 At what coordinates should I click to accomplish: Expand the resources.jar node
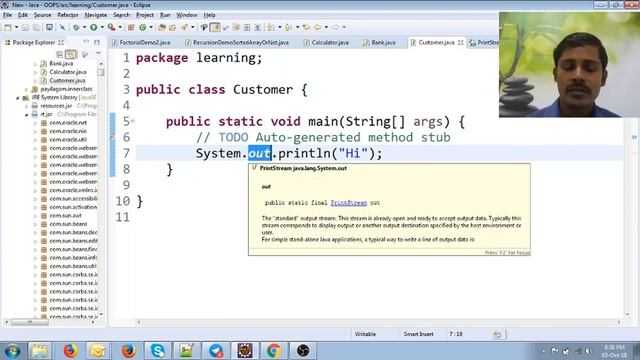tap(27, 106)
